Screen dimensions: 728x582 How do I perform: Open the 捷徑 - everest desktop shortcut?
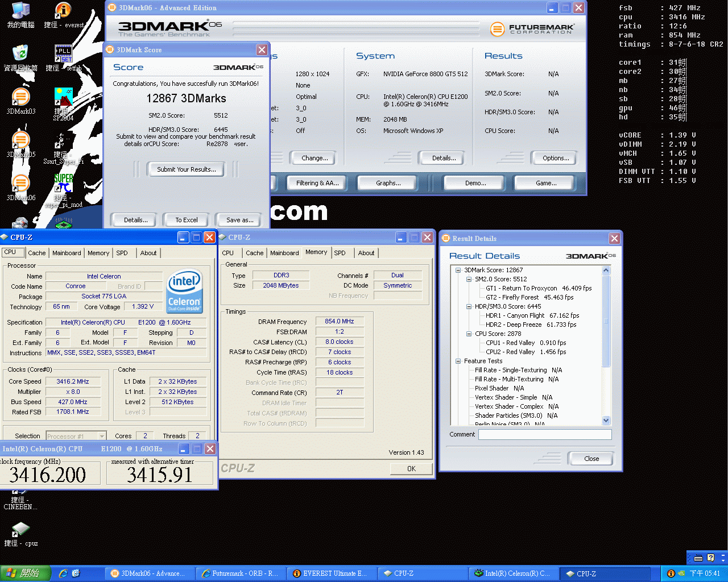pyautogui.click(x=63, y=15)
